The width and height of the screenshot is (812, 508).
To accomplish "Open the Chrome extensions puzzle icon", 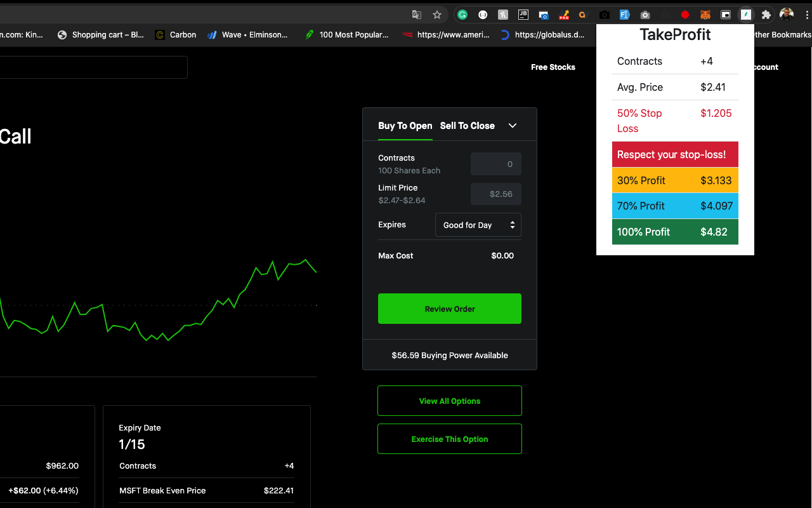I will point(766,14).
